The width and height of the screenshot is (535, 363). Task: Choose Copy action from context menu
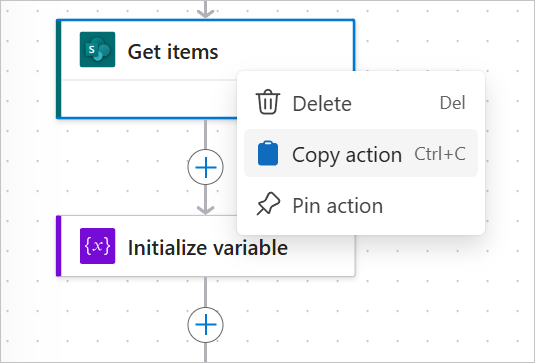(361, 153)
